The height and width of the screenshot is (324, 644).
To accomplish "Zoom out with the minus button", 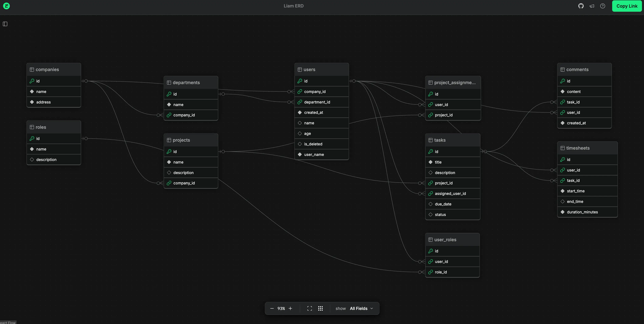I will click(272, 308).
